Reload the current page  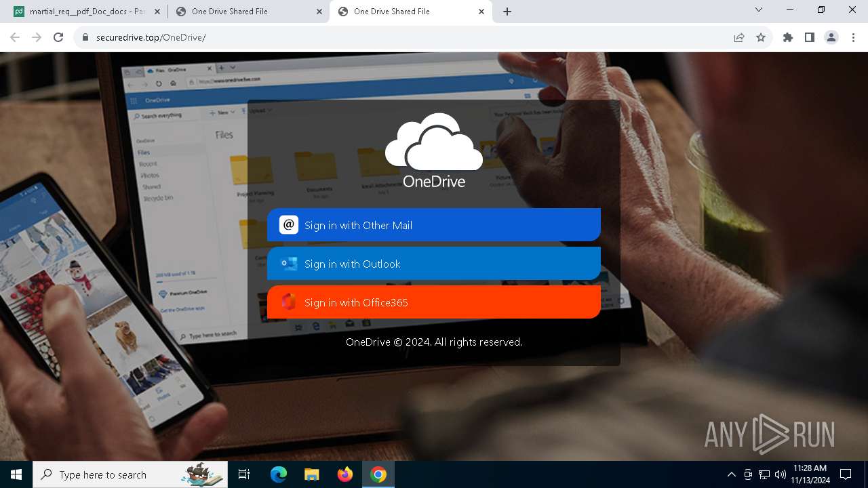pyautogui.click(x=58, y=37)
